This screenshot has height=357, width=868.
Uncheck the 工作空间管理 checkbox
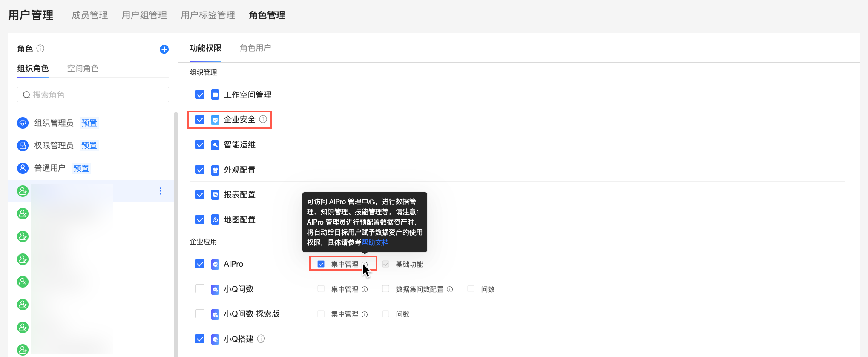(200, 95)
